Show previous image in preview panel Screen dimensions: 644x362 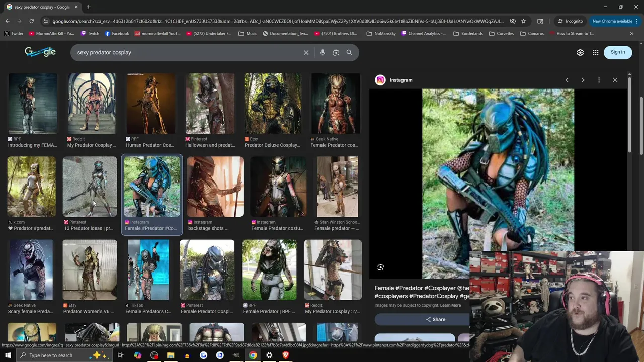(x=567, y=80)
